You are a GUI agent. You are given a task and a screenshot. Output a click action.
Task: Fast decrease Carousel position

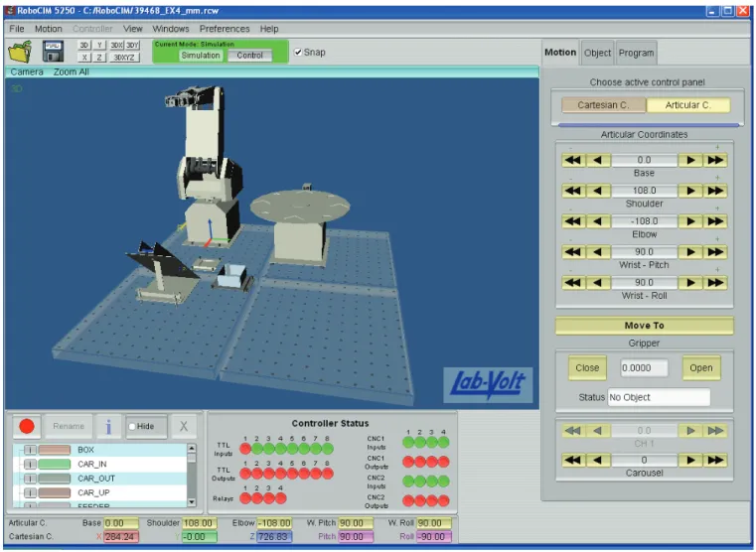tap(573, 460)
